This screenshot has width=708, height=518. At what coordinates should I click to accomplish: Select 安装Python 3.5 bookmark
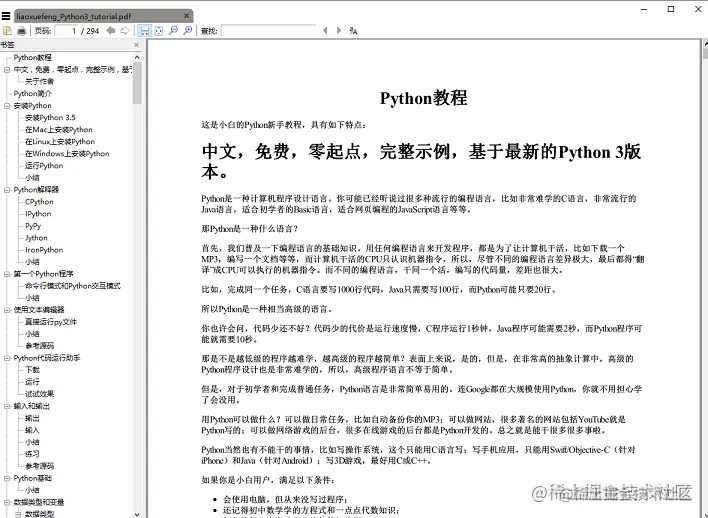click(50, 117)
